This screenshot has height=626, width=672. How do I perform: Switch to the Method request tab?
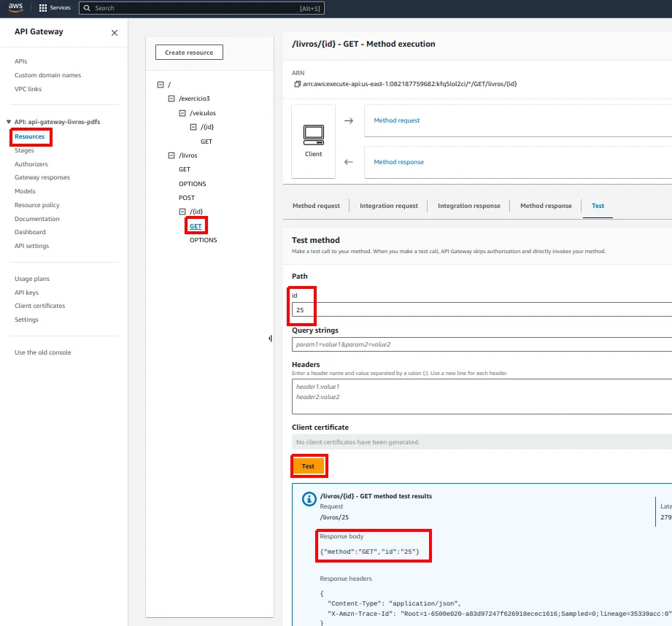(316, 206)
